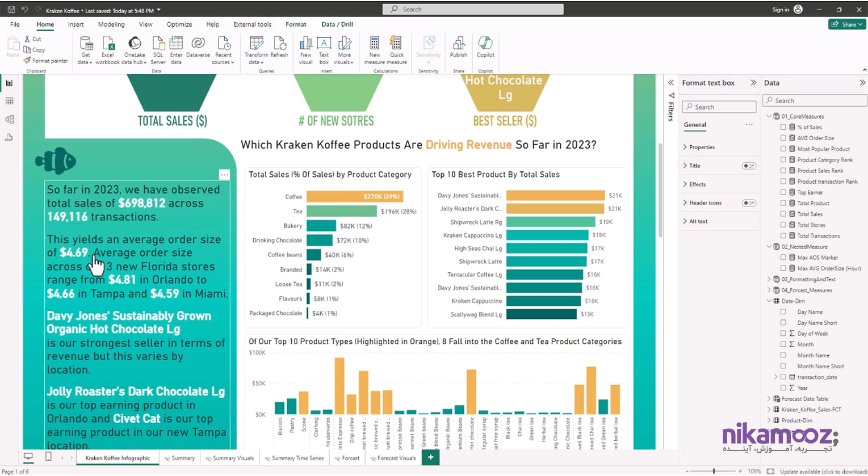Screen dimensions: 868x476
Task: Toggle the Header icons switch
Action: click(x=749, y=203)
